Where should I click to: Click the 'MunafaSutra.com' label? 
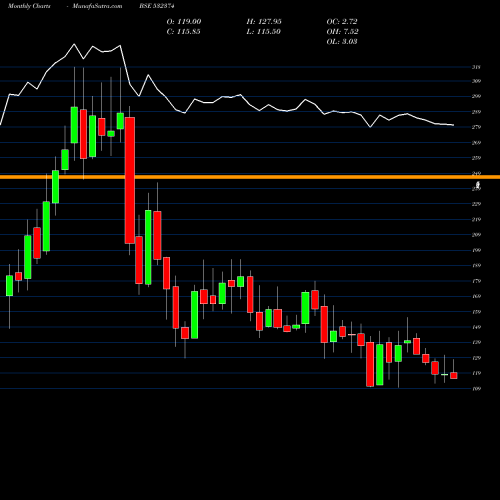pyautogui.click(x=97, y=6)
